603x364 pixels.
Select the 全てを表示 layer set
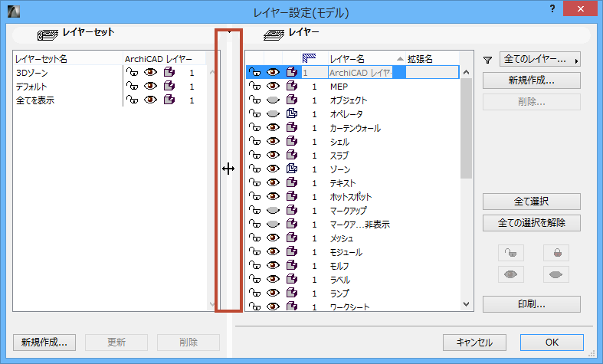35,100
